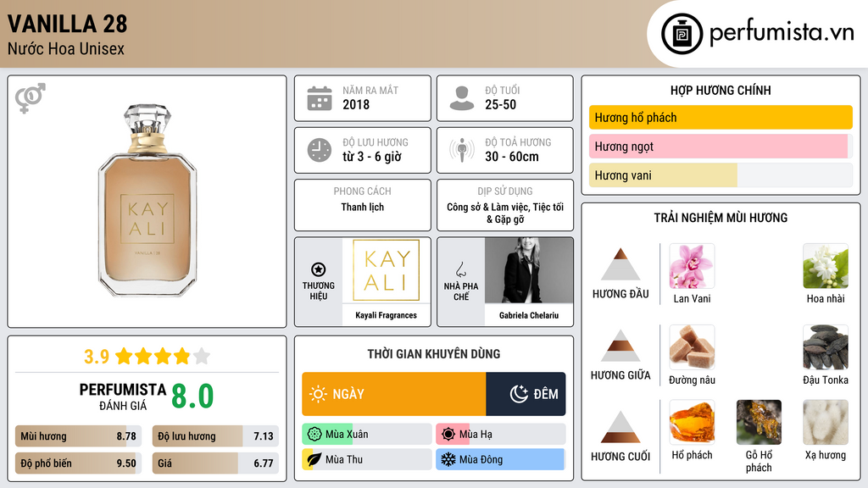Click the orange NGÀY daytime section

click(393, 394)
